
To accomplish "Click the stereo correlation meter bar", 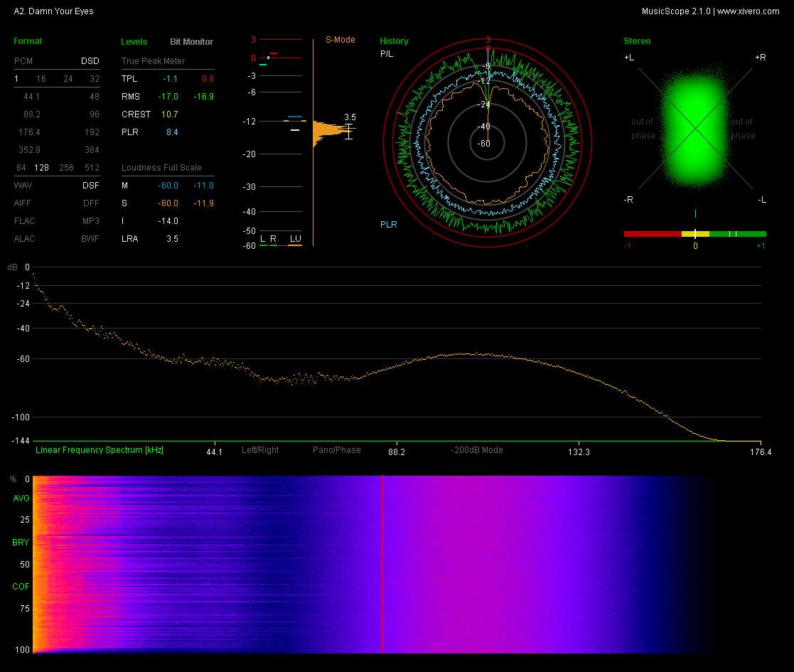I will [694, 233].
